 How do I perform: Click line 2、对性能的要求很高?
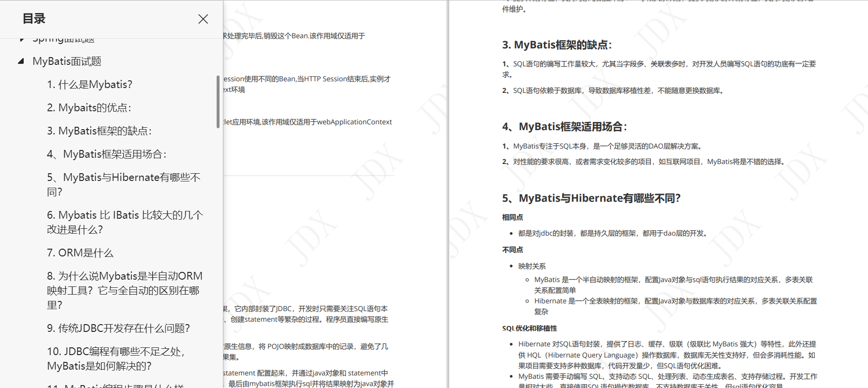pyautogui.click(x=645, y=162)
